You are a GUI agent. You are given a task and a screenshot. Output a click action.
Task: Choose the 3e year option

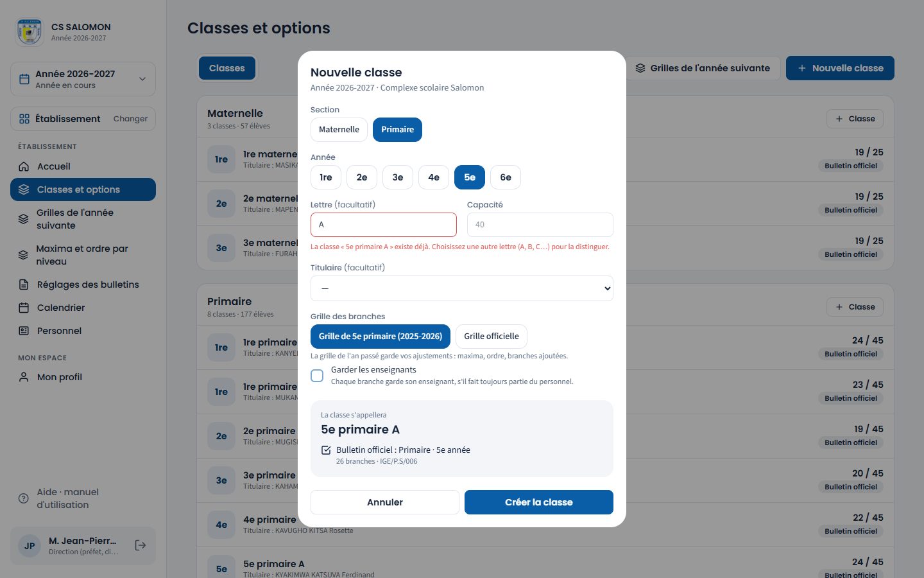pyautogui.click(x=398, y=177)
